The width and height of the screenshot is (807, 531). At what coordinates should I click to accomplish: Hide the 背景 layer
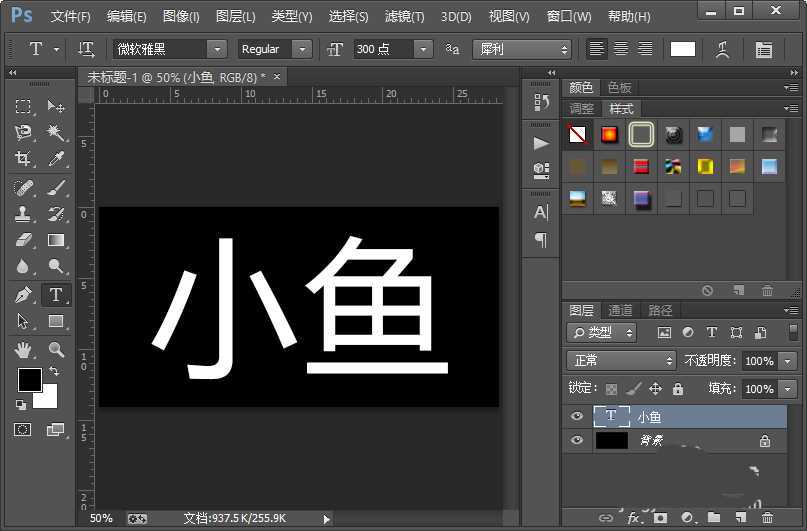(x=576, y=440)
